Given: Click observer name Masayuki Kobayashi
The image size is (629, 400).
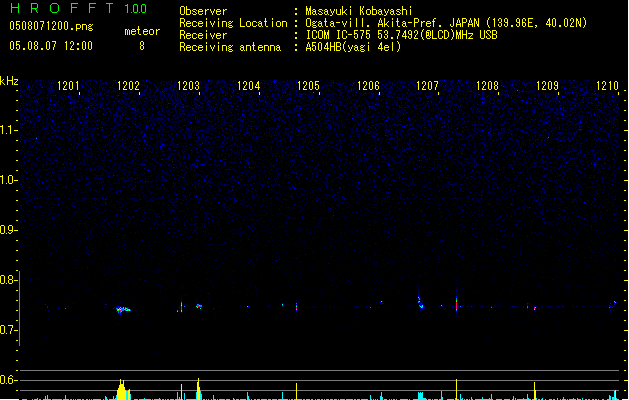Looking at the screenshot, I should [x=359, y=11].
